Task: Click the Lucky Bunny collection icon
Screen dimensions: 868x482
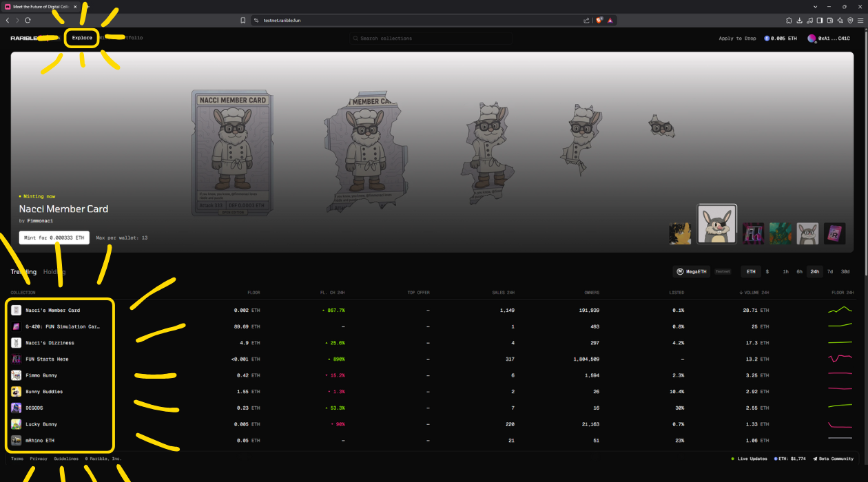Action: click(17, 424)
